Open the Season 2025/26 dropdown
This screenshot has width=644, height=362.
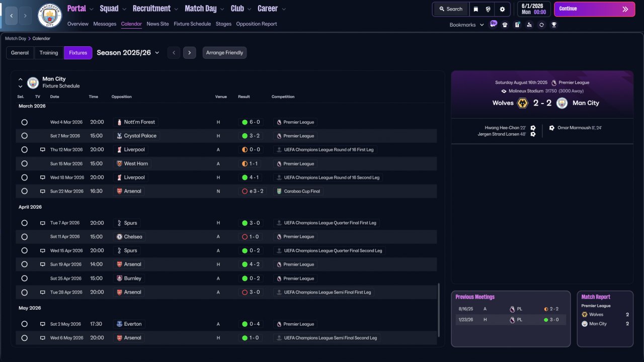pos(128,53)
